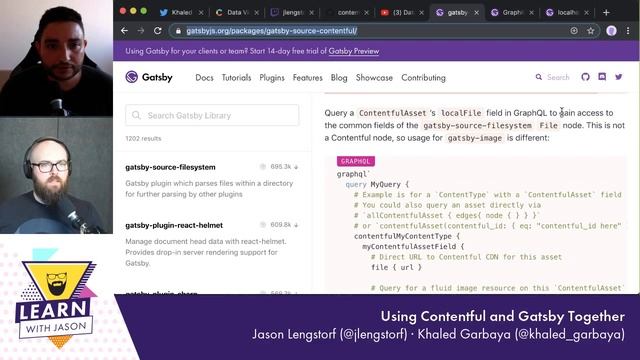Click the inline 'ContentfulAsset' code term
Image resolution: width=640 pixels, height=360 pixels.
point(392,113)
